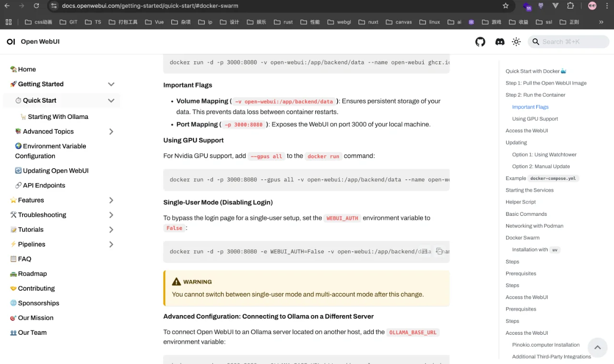
Task: Click the Open WebUI logo
Action: point(33,42)
